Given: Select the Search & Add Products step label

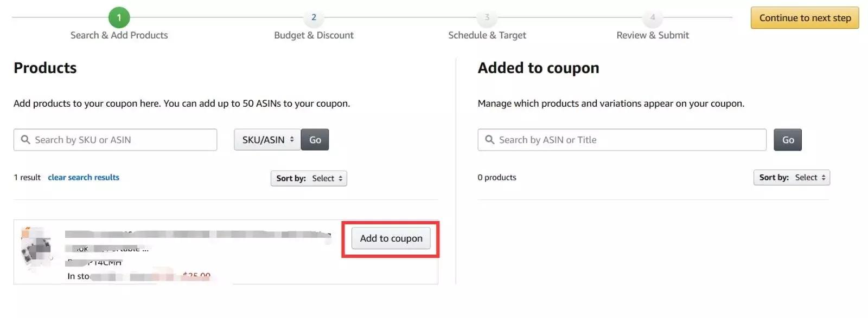Looking at the screenshot, I should click(x=119, y=35).
